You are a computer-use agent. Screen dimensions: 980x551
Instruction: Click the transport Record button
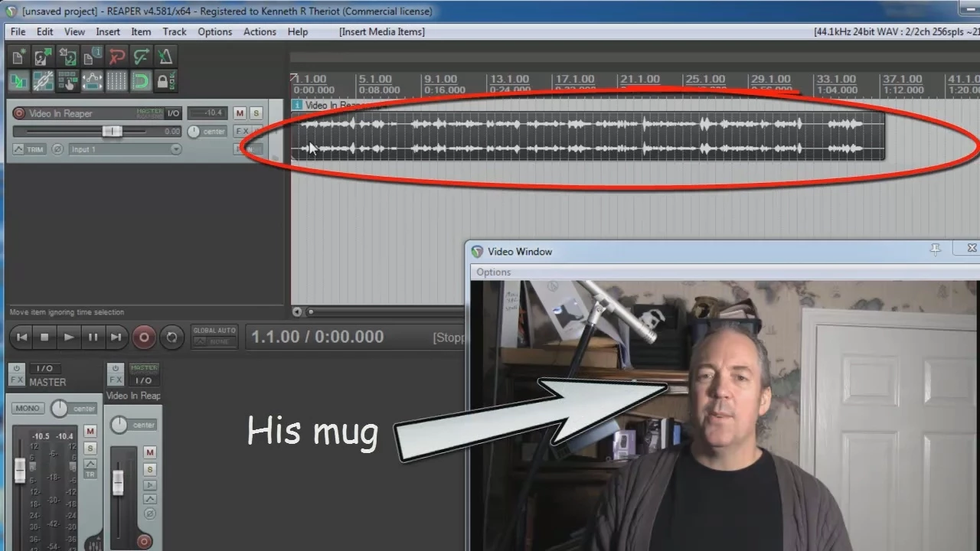click(x=144, y=337)
